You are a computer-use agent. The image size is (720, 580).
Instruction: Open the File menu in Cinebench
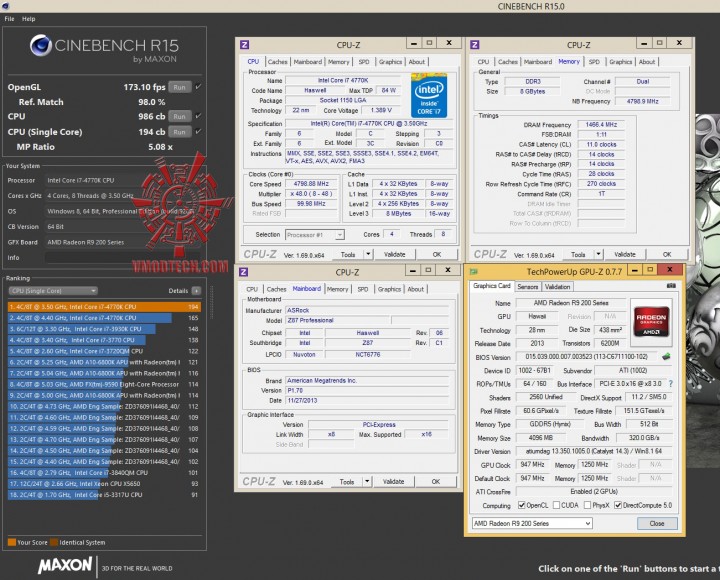point(9,19)
